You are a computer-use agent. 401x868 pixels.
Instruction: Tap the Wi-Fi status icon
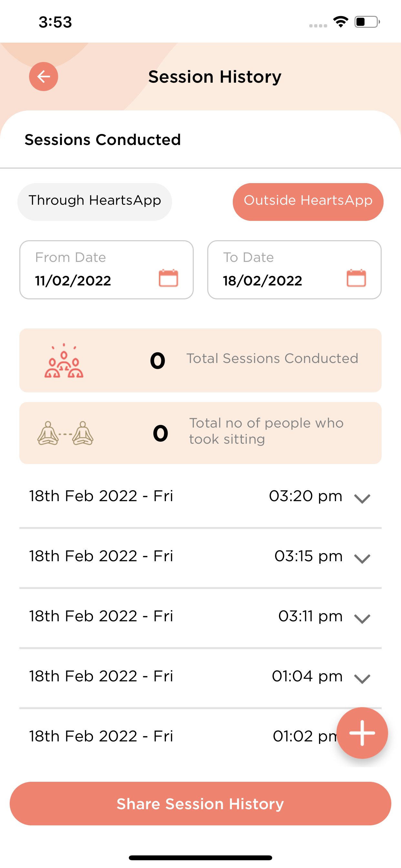[x=341, y=22]
